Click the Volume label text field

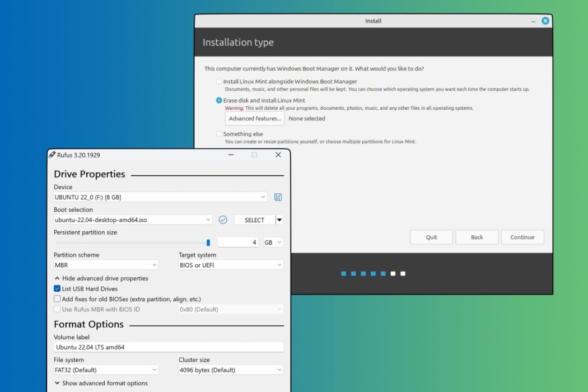point(169,347)
